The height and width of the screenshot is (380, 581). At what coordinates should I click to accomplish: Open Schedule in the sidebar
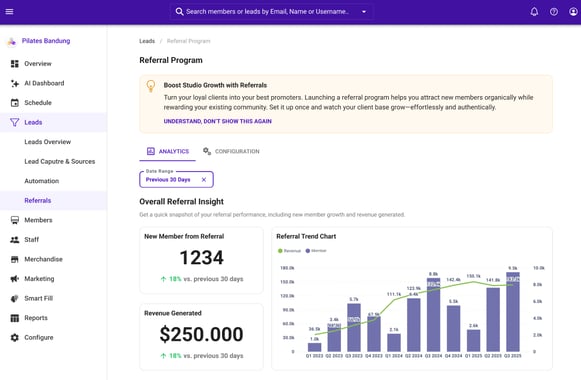pos(54,103)
